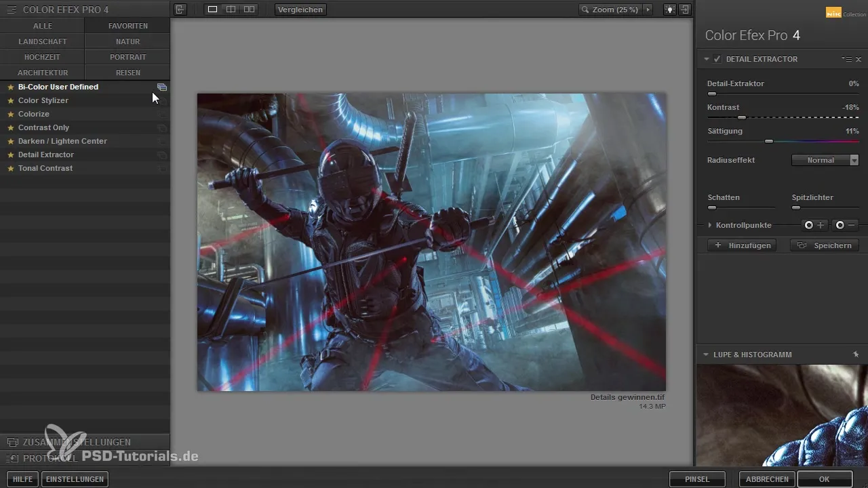Click the zoom magnifier icon
The image size is (868, 488).
(x=585, y=9)
